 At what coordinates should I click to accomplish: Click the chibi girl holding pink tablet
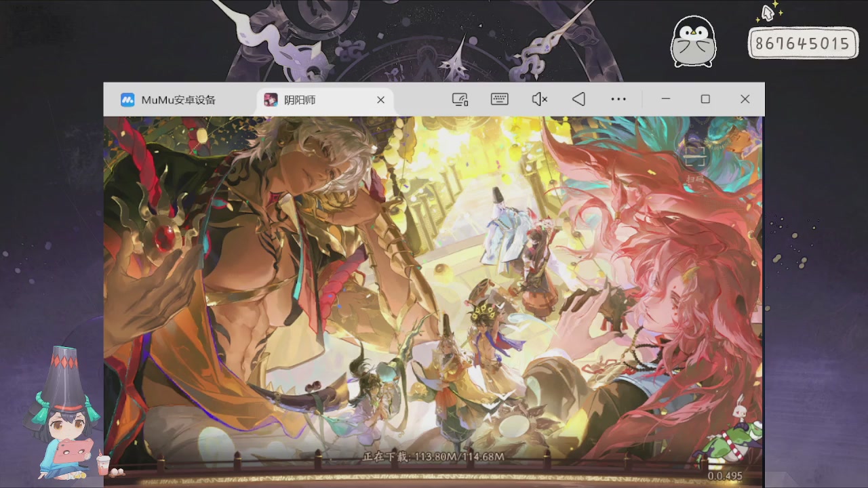pyautogui.click(x=63, y=413)
